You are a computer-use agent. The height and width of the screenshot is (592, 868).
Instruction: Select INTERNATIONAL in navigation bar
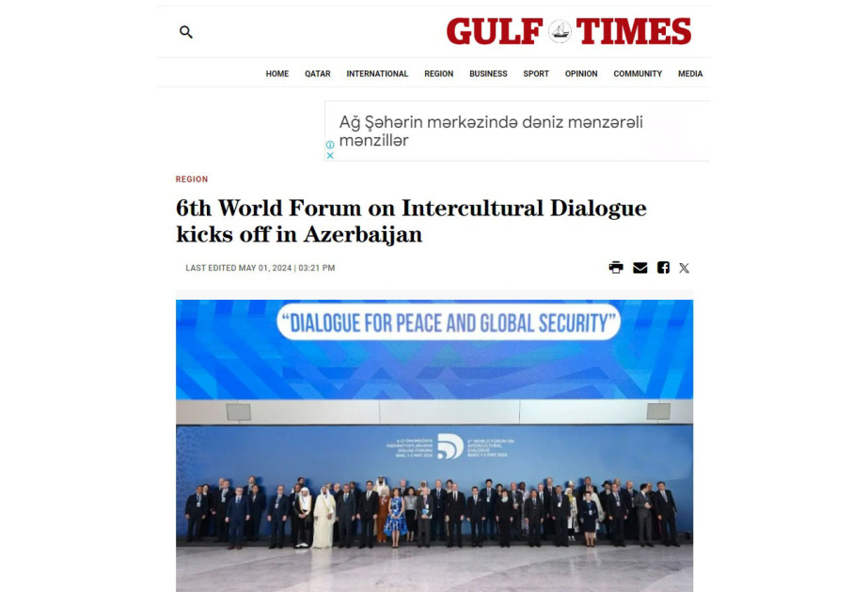coord(377,73)
